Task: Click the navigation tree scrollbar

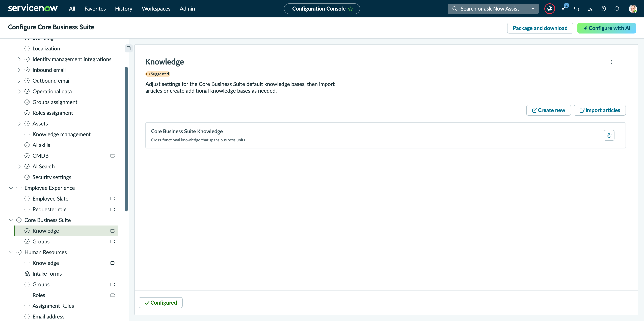Action: (x=126, y=139)
